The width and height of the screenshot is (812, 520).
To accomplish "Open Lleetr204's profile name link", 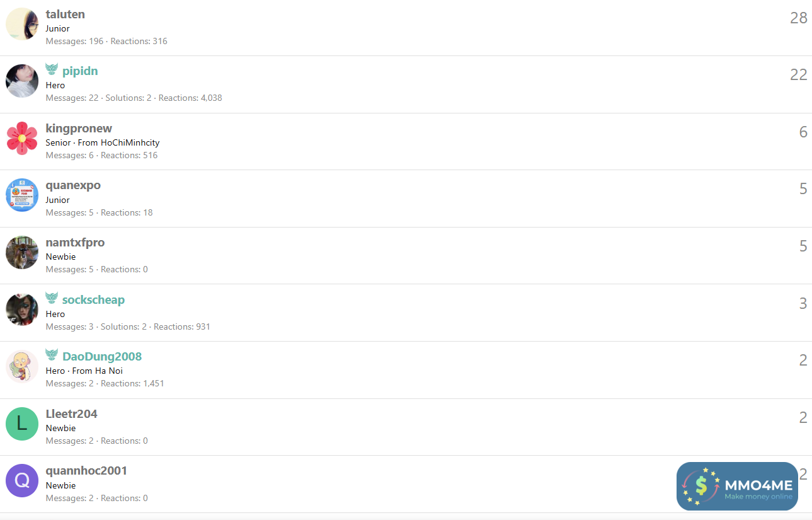I will (71, 414).
